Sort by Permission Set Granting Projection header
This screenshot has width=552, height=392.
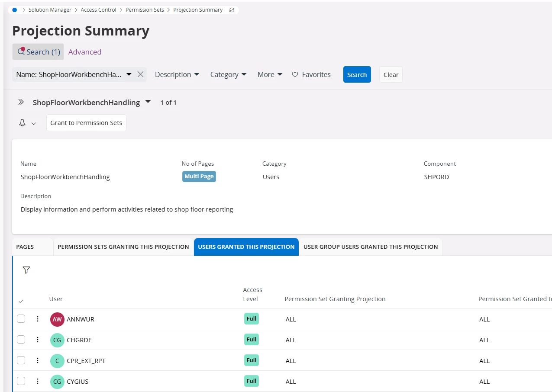[335, 299]
